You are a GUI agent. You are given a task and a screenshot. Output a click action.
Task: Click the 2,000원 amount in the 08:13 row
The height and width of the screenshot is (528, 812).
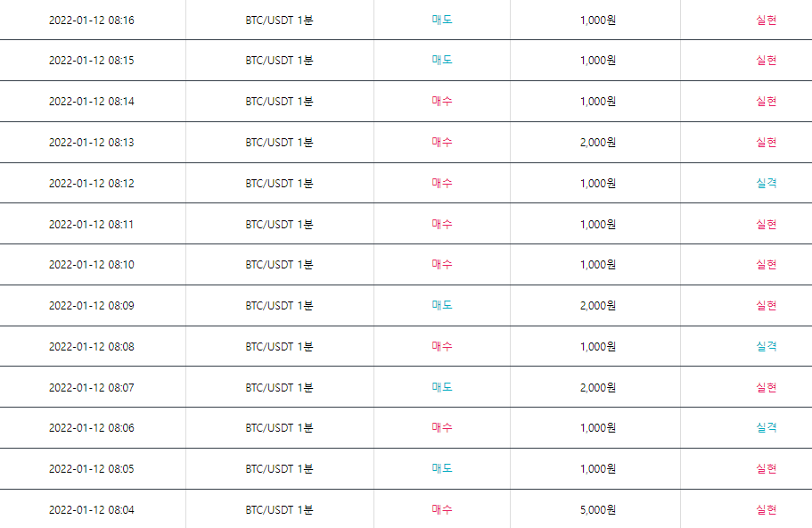[x=598, y=142]
